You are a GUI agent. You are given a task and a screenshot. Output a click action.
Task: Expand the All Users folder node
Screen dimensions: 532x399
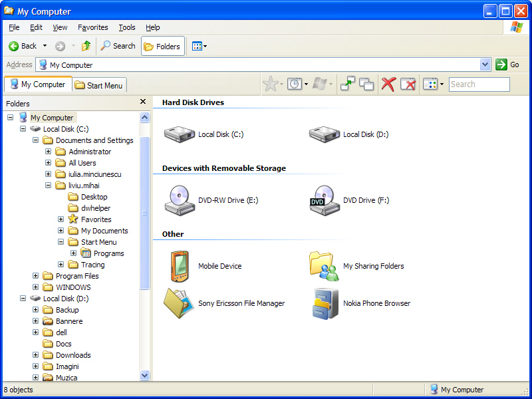tap(48, 162)
